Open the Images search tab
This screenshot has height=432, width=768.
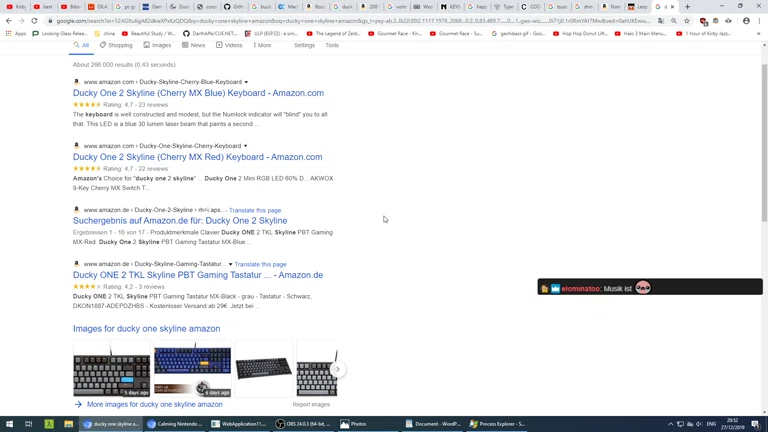click(157, 45)
